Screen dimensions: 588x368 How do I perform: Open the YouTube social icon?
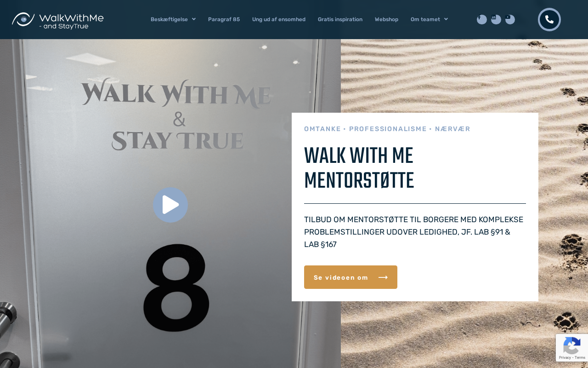coord(510,19)
